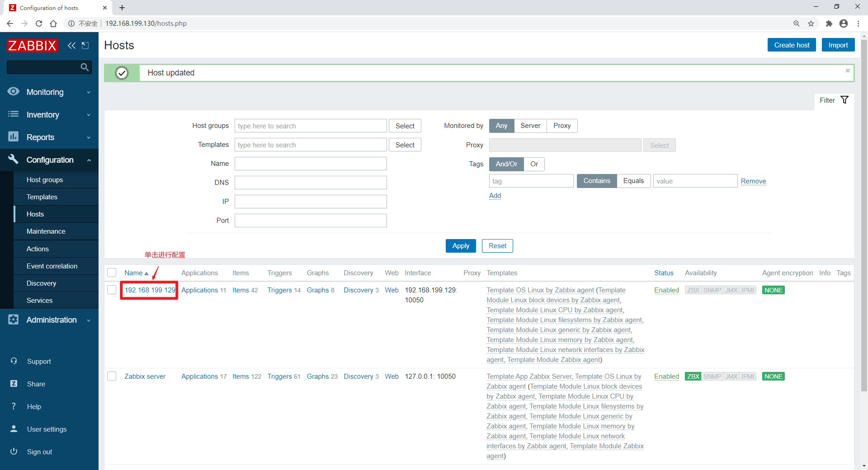Go to browser home page
Viewport: 868px width, 470px height.
pyautogui.click(x=53, y=23)
